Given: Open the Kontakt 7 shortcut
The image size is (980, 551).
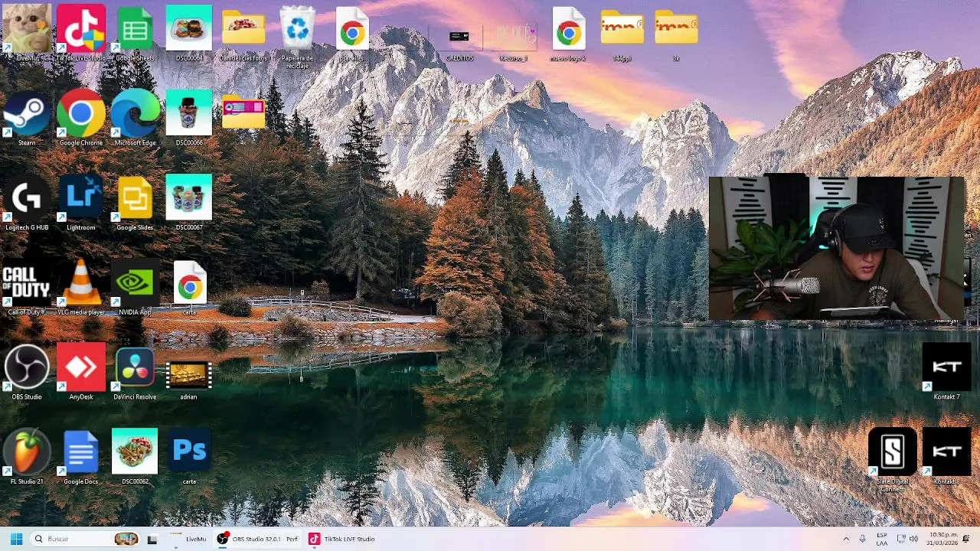Looking at the screenshot, I should 946,373.
